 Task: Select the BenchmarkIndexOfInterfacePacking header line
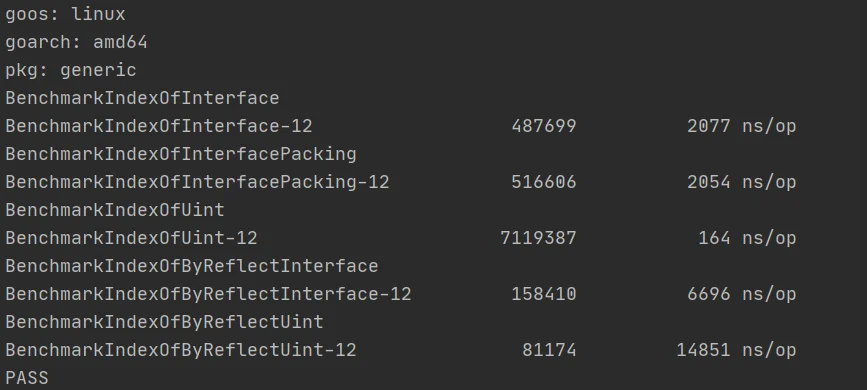pos(181,154)
